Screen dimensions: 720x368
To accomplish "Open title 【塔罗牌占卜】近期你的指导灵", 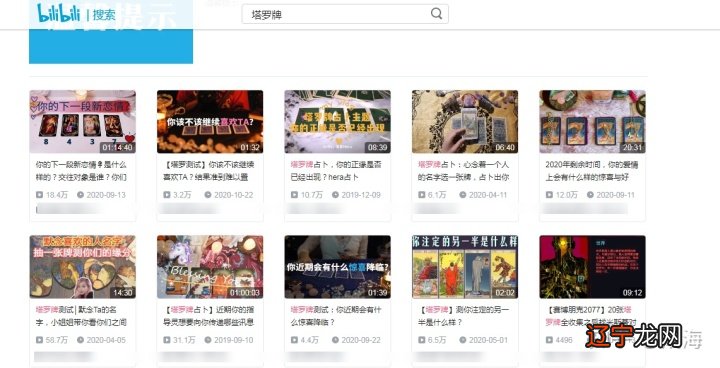I will pyautogui.click(x=209, y=316).
